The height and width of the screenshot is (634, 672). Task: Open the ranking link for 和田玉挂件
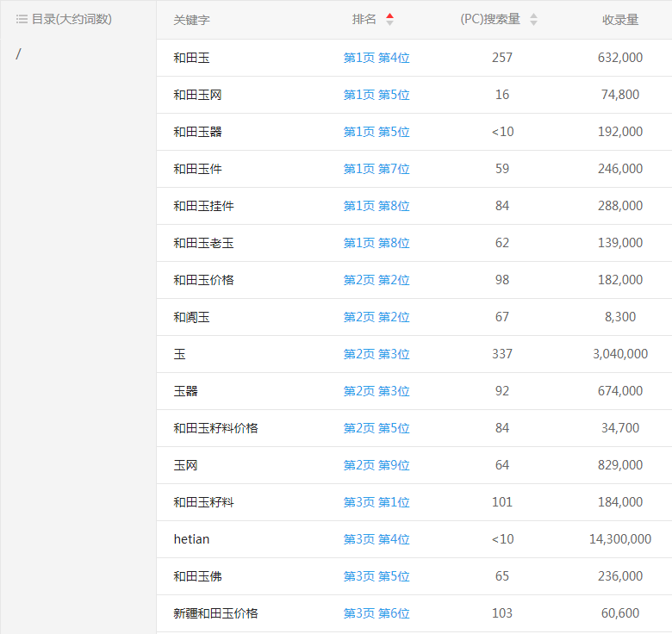coord(376,206)
